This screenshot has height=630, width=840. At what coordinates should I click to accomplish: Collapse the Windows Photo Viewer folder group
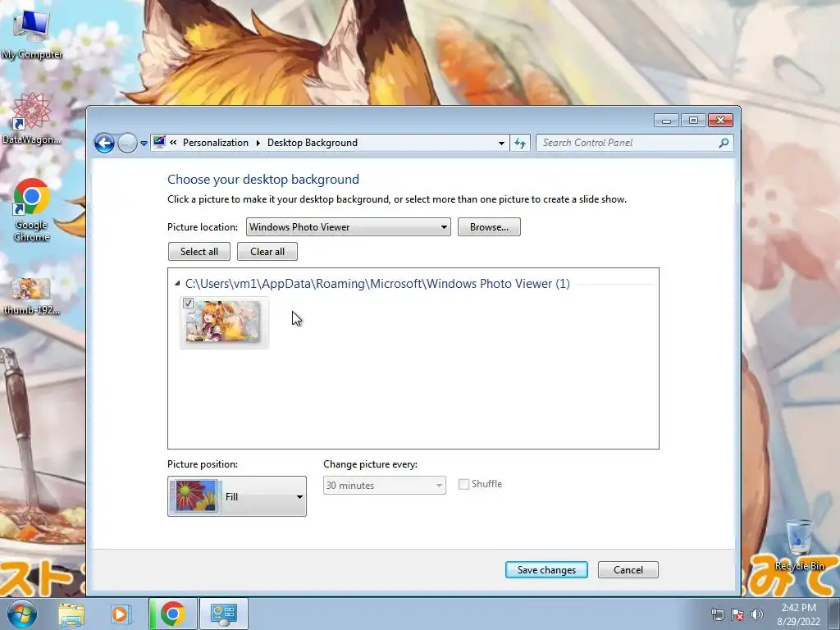click(x=177, y=283)
